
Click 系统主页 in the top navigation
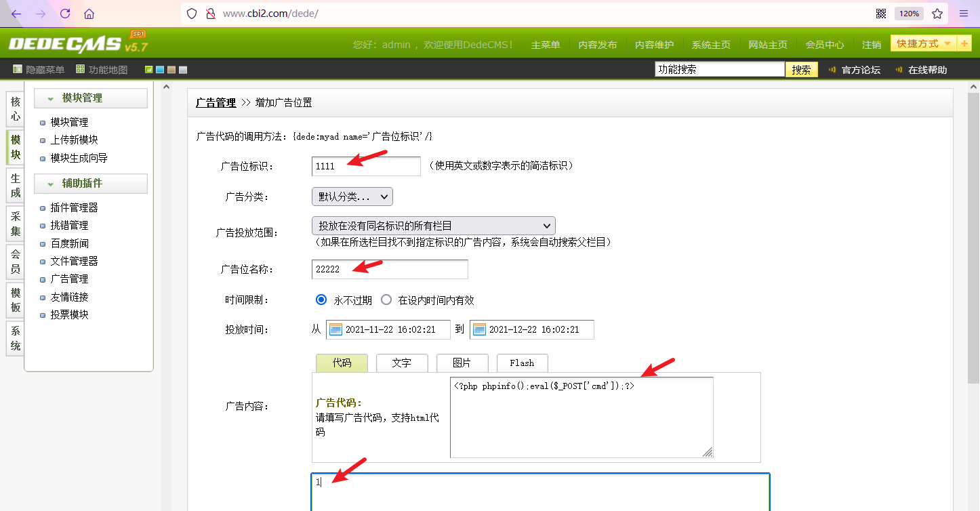pyautogui.click(x=712, y=45)
